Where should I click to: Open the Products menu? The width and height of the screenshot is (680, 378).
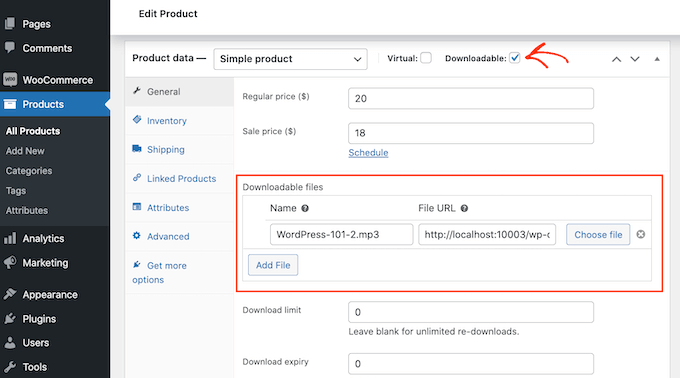click(x=55, y=104)
